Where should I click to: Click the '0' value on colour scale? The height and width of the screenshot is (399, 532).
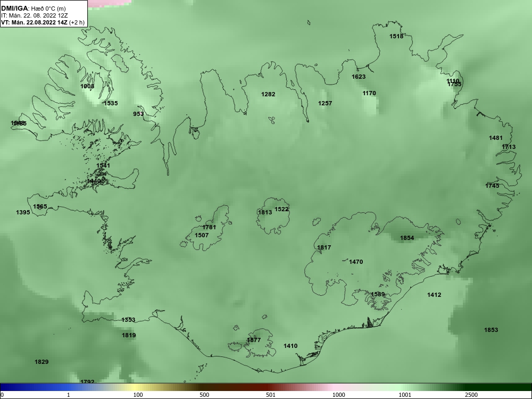click(x=2, y=395)
